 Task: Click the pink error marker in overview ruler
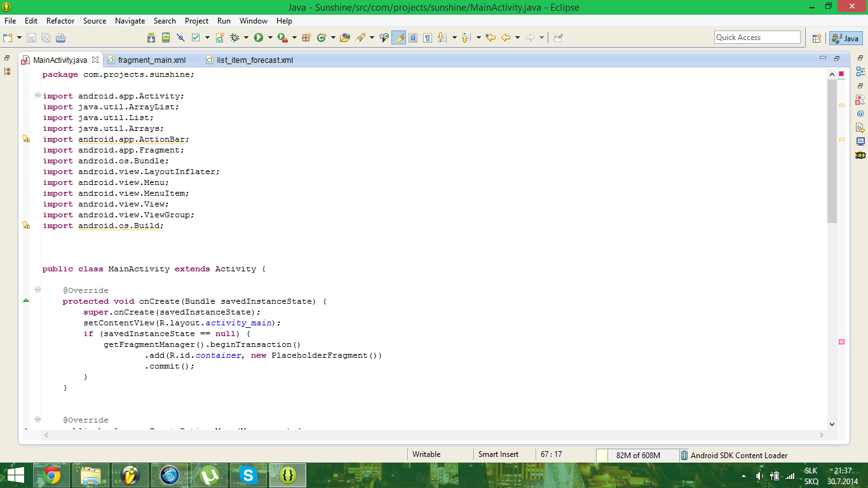841,342
